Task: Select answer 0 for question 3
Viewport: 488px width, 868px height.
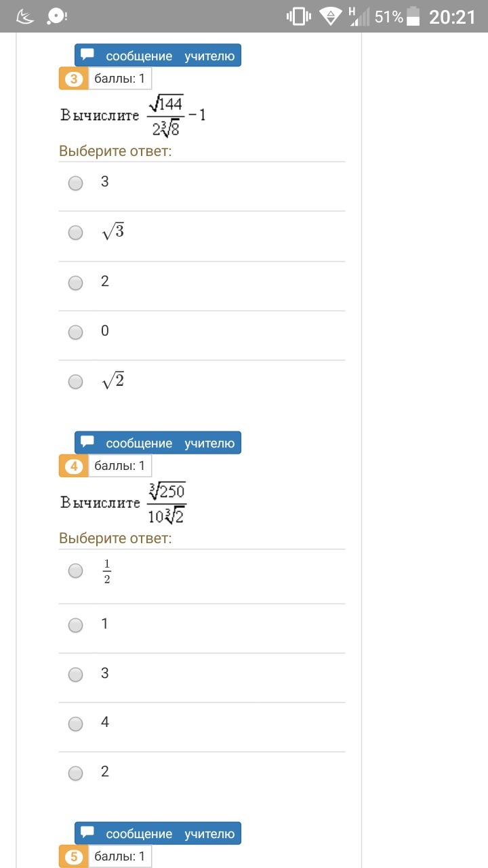Action: point(75,332)
